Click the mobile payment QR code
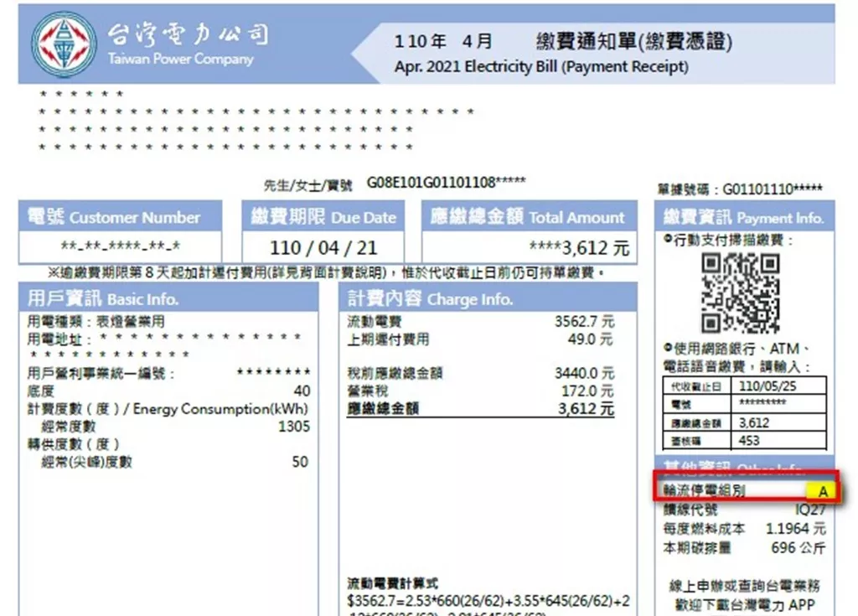Viewport: 858px width, 616px height. pos(741,294)
